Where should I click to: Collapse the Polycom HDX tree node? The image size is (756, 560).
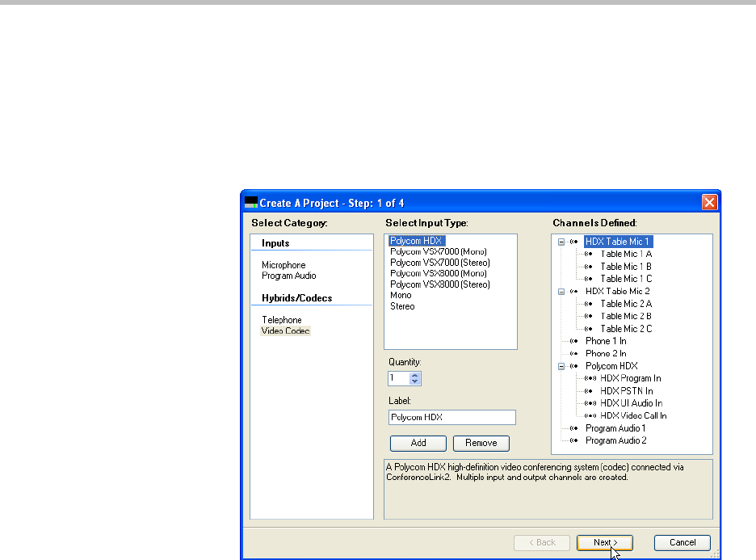(x=561, y=366)
